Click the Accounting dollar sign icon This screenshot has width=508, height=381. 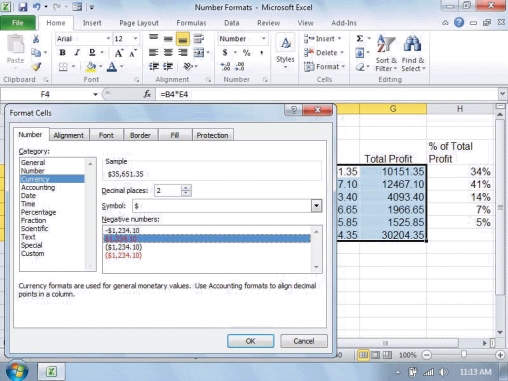[x=225, y=52]
